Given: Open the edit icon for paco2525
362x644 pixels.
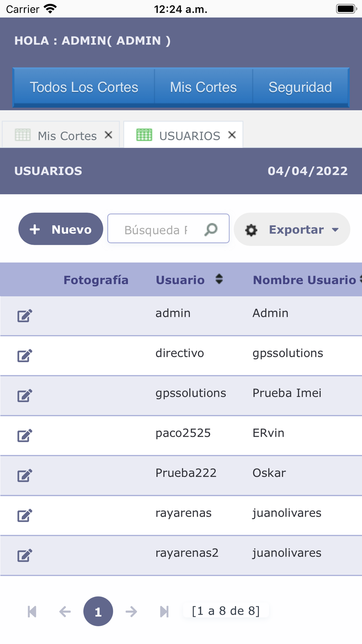Looking at the screenshot, I should tap(25, 435).
